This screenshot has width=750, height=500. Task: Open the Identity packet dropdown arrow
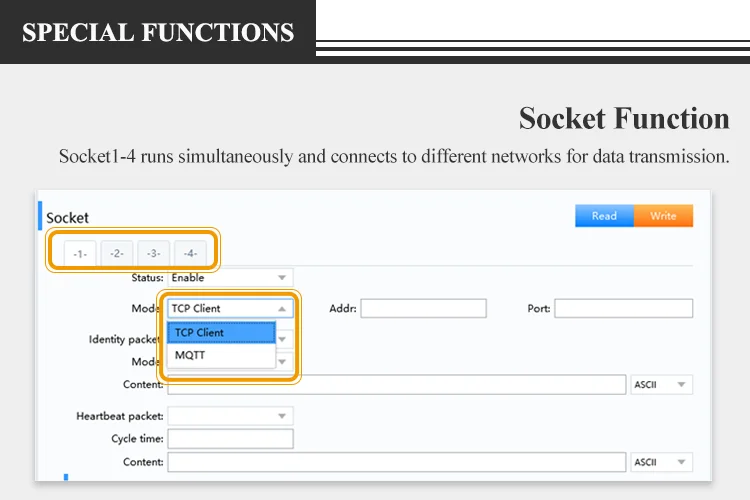click(x=283, y=339)
